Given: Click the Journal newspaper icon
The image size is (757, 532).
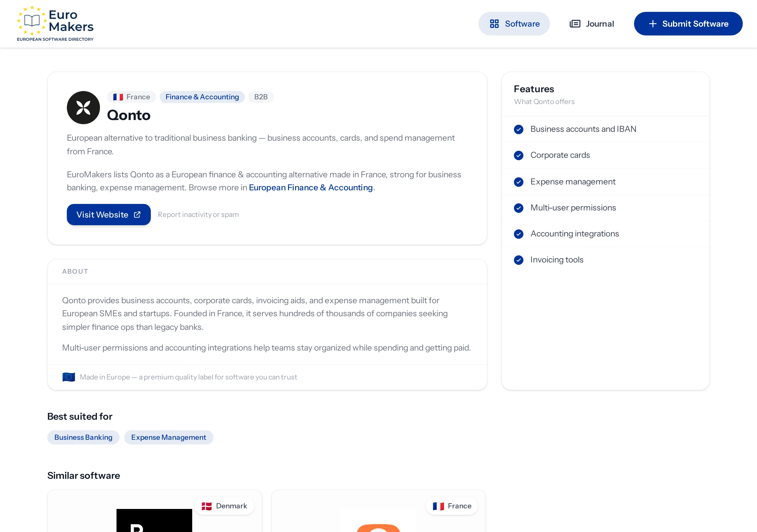Looking at the screenshot, I should coord(575,24).
